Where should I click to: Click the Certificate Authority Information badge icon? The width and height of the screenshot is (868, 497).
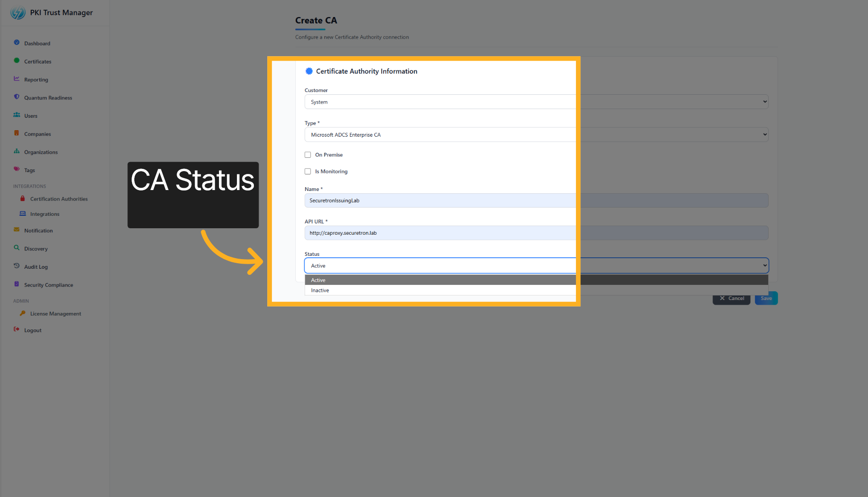(x=309, y=71)
